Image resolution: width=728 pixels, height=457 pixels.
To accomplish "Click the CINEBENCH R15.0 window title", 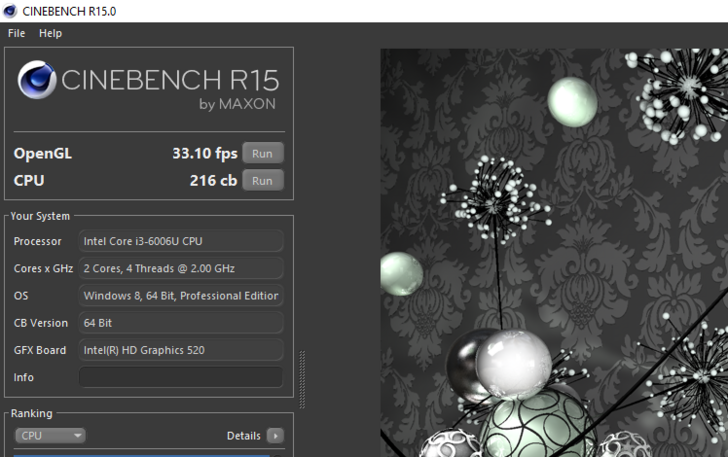I will pyautogui.click(x=69, y=11).
